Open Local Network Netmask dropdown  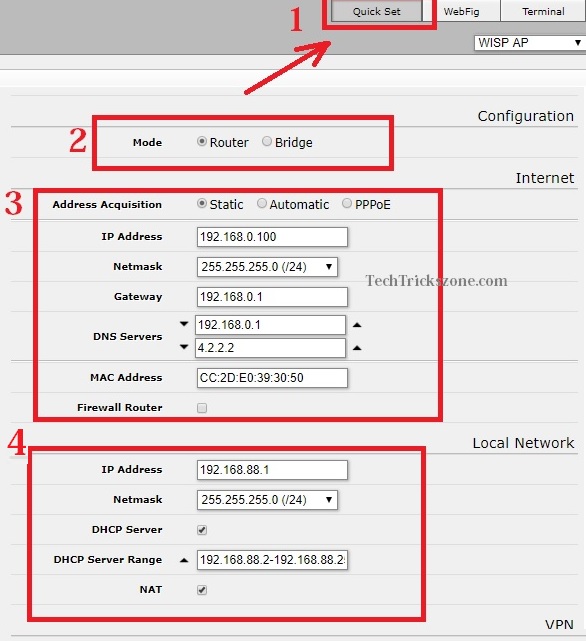coord(267,500)
